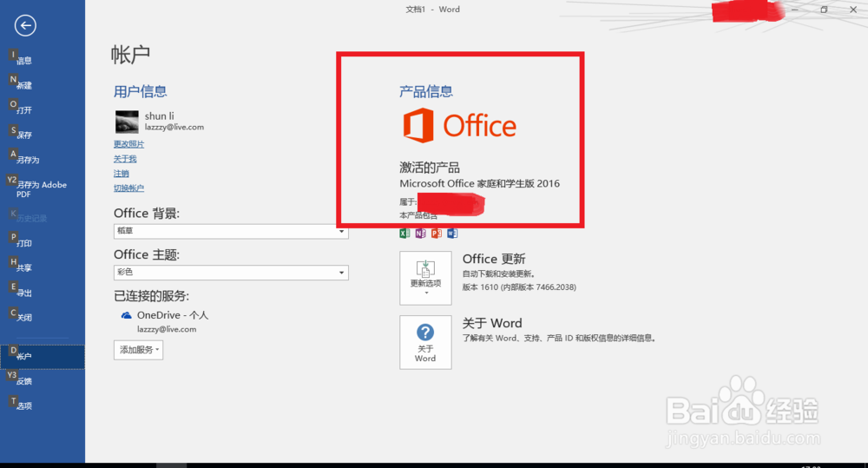The image size is (868, 468).
Task: Select 新建 in the sidebar
Action: click(23, 85)
